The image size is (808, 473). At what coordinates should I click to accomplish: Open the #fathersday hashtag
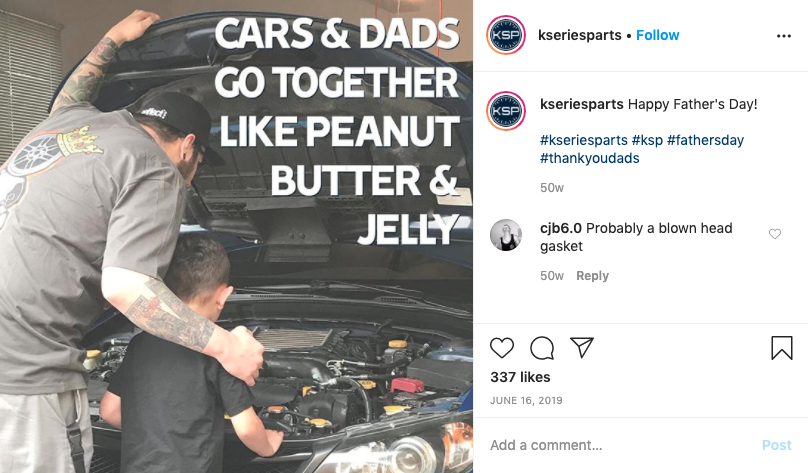coord(705,140)
